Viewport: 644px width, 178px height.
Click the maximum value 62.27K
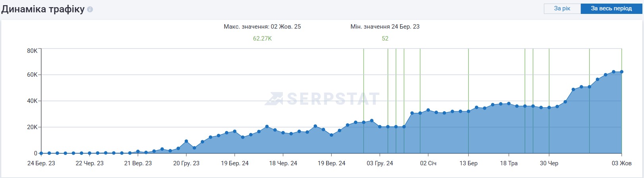262,39
